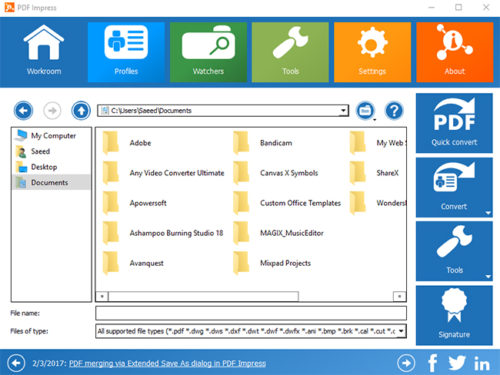Expand the right panel Tools dropdown arrow
Image resolution: width=500 pixels, height=375 pixels.
pos(488,276)
